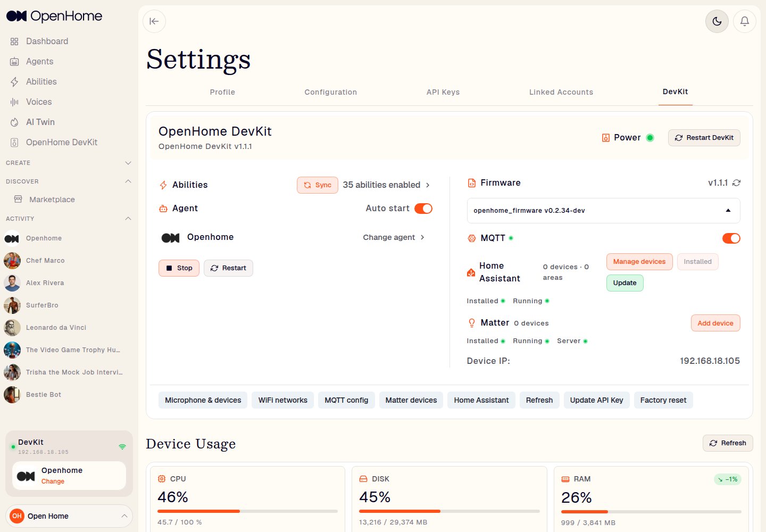Toggle Agent Auto start switch

click(423, 209)
